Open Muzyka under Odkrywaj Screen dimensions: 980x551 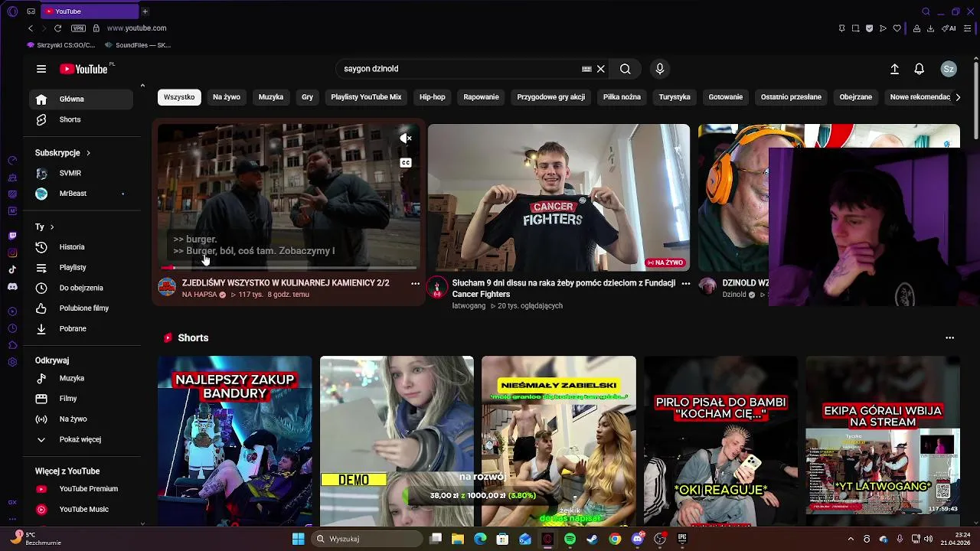tap(81, 378)
